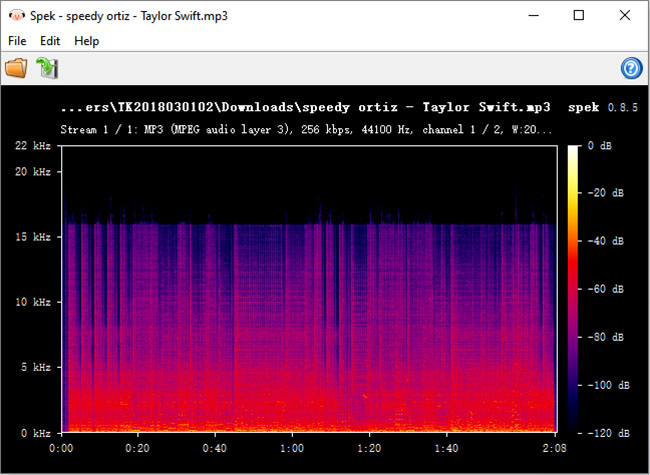
Task: Click inside the spectrogram plot area
Action: coord(309,289)
